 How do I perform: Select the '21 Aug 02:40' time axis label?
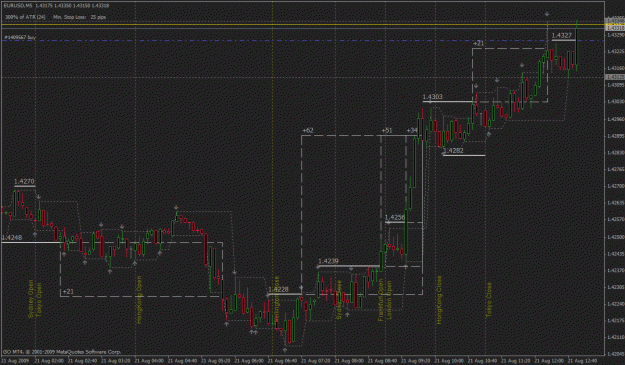pos(83,361)
